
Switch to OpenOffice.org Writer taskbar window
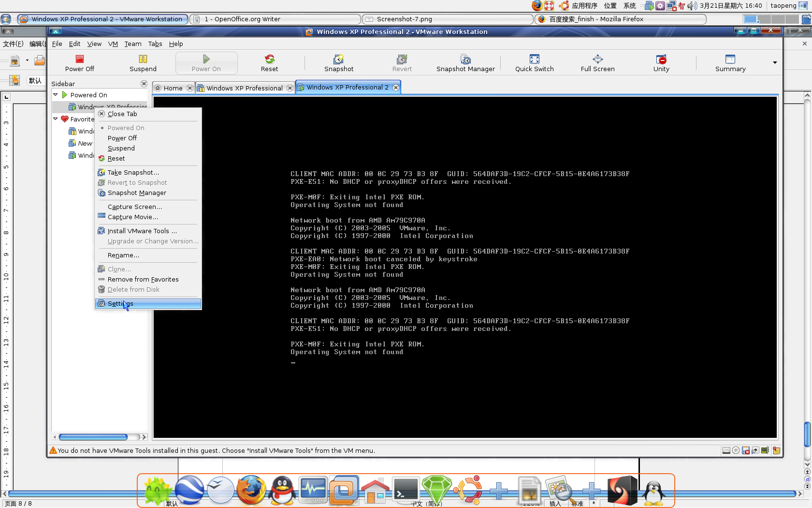pyautogui.click(x=275, y=19)
